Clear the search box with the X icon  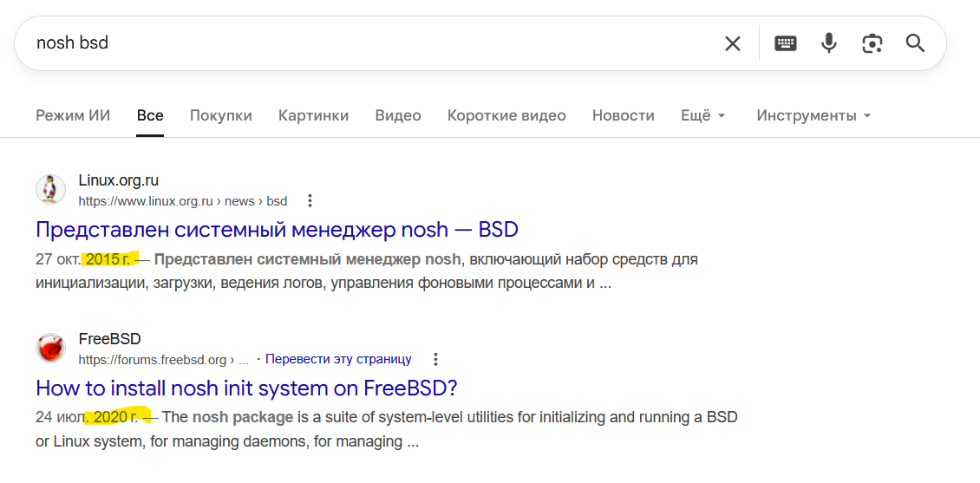point(733,43)
